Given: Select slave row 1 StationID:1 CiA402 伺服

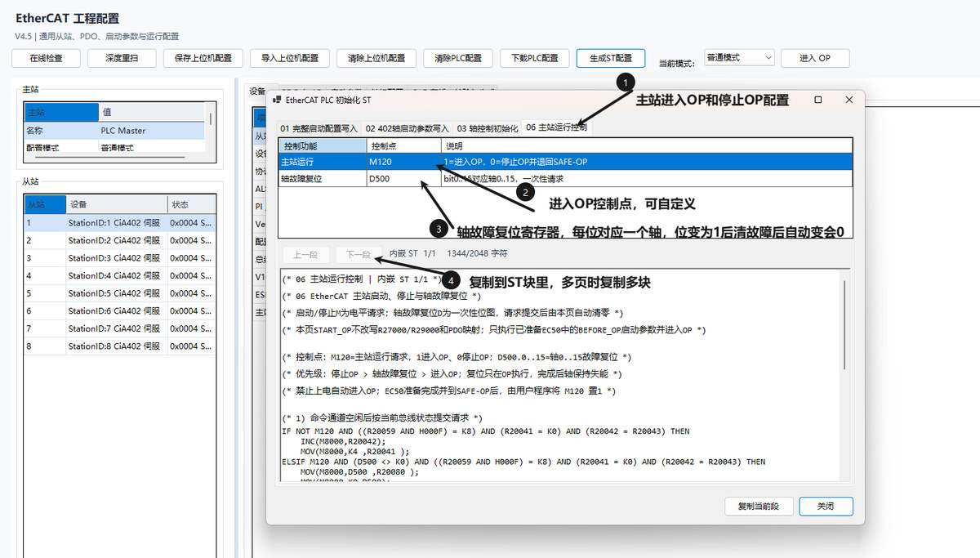Looking at the screenshot, I should coord(120,222).
